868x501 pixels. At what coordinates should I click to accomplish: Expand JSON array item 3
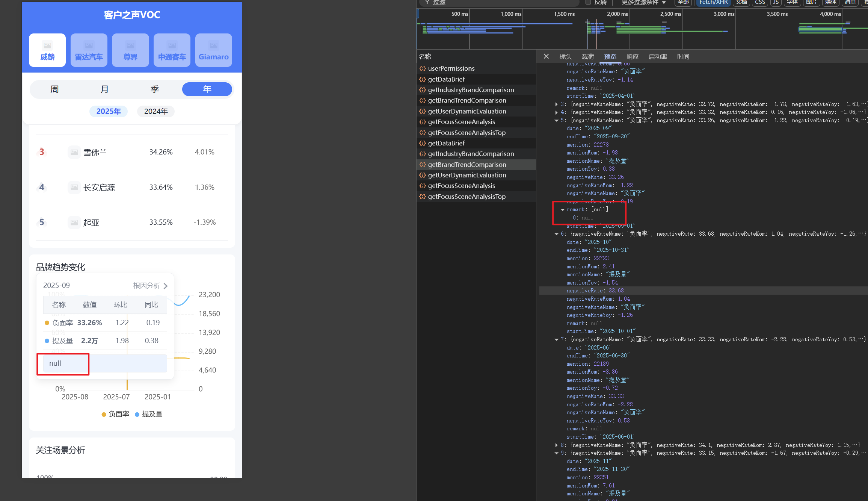(556, 104)
